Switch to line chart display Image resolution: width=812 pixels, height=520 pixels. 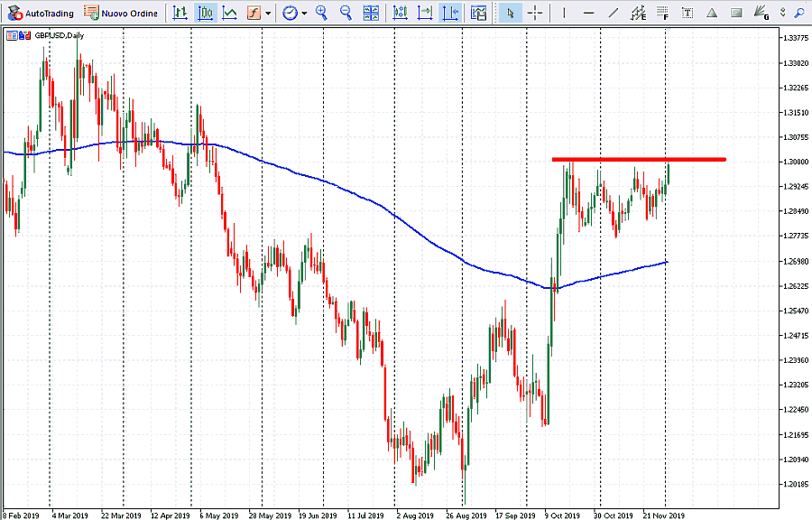point(230,13)
